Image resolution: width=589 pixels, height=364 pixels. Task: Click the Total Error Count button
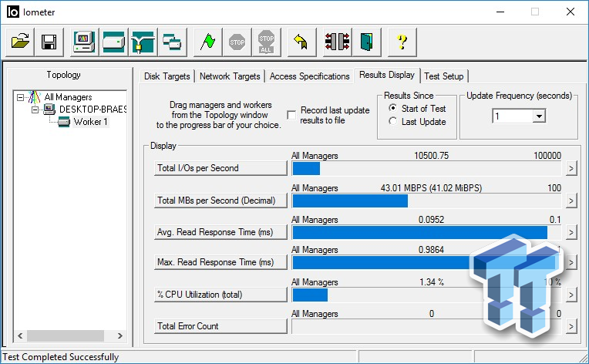(x=220, y=326)
